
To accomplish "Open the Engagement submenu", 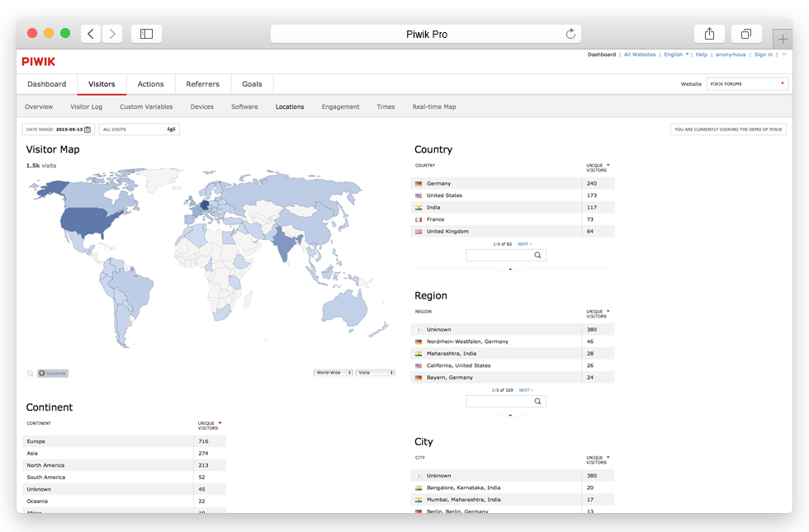I will coord(340,106).
